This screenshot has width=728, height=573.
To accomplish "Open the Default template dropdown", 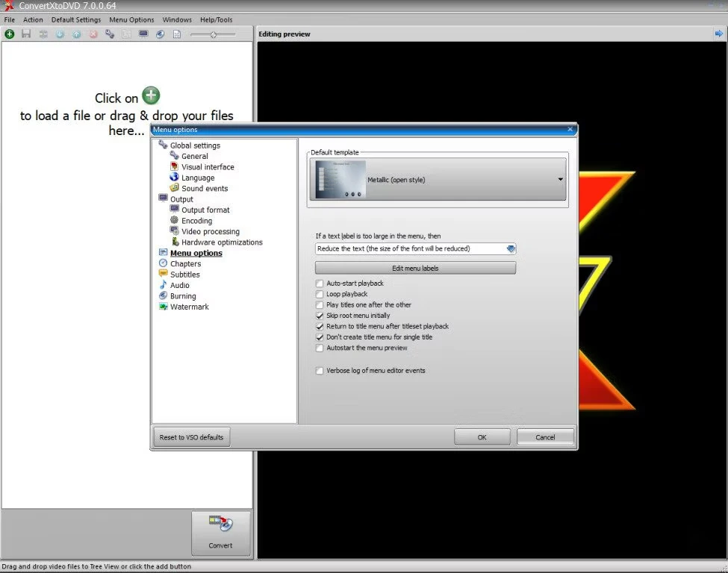I will tap(560, 180).
